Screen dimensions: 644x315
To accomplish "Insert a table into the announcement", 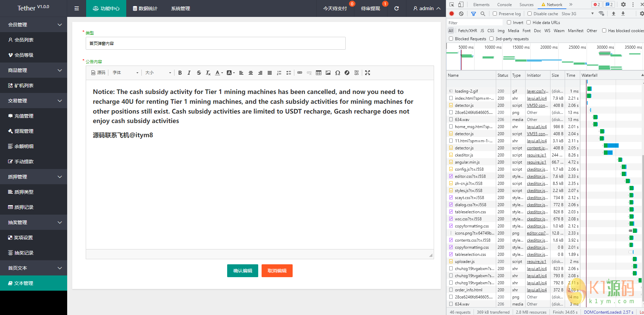I will pyautogui.click(x=318, y=73).
